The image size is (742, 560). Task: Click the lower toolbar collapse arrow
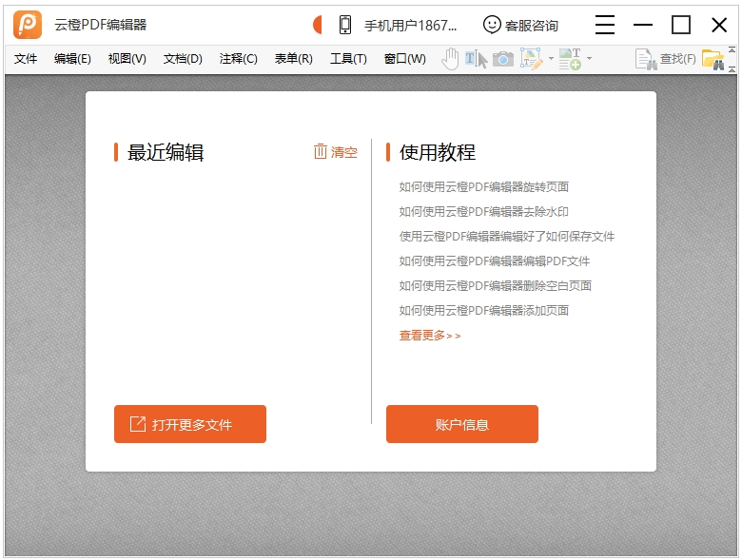pyautogui.click(x=732, y=69)
